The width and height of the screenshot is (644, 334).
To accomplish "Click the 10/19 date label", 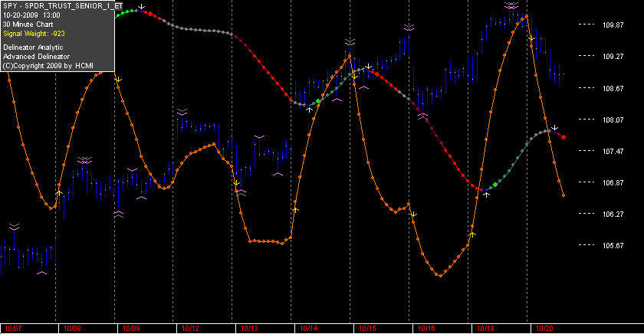I will 485,329.
